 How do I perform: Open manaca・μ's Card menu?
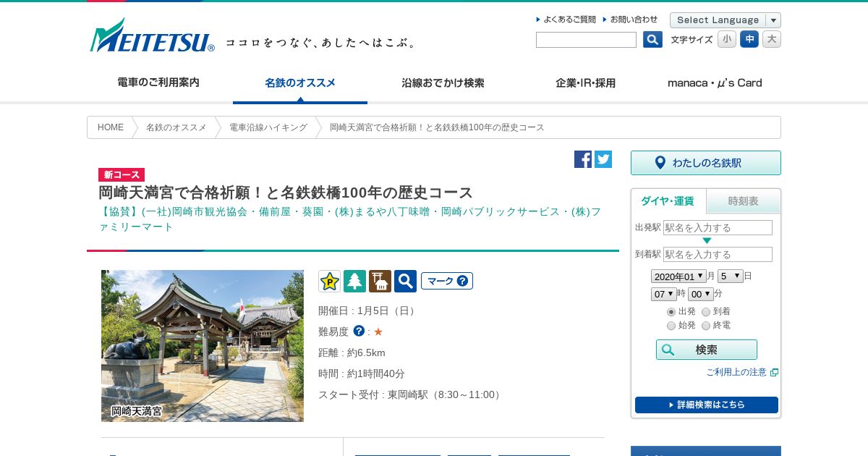(715, 83)
